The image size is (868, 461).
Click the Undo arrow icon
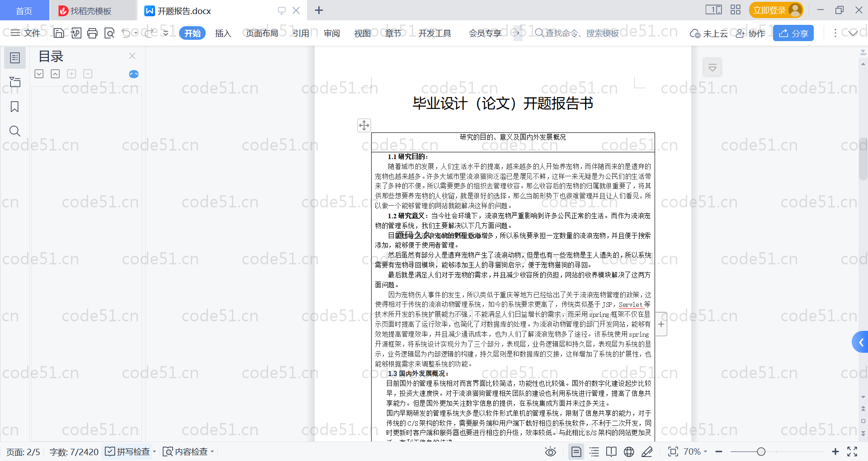tap(126, 33)
